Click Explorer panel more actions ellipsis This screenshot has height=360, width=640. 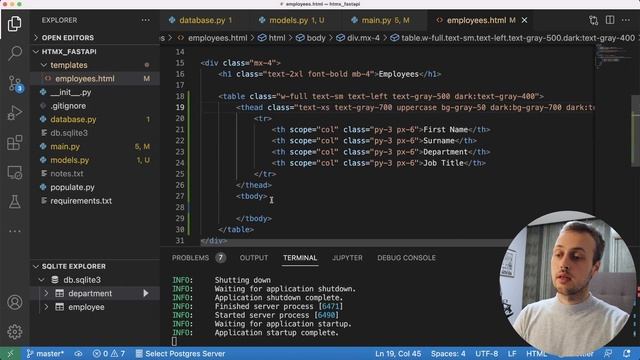(145, 20)
